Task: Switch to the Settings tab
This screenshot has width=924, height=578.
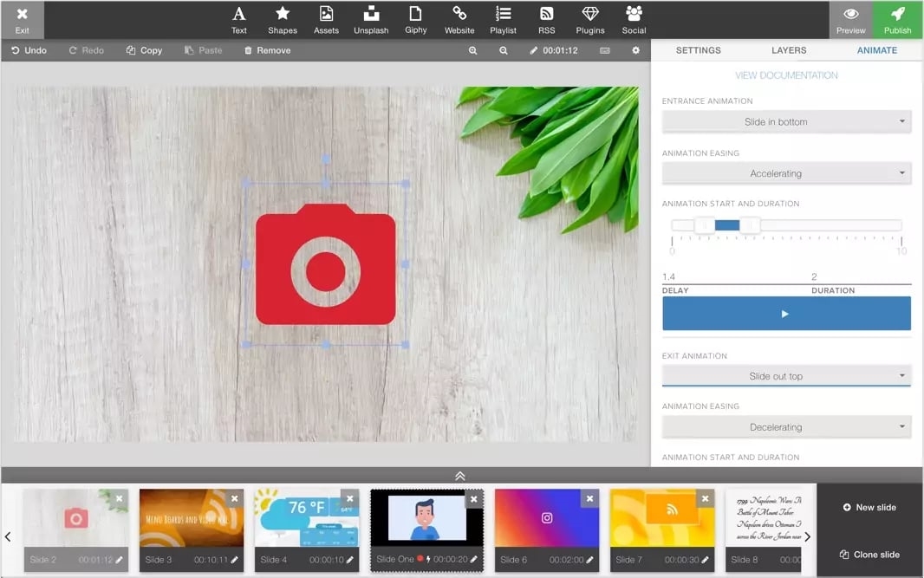Action: [698, 50]
